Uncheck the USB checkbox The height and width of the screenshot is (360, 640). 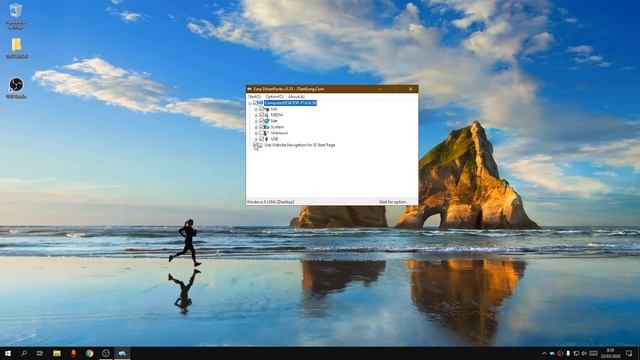coord(262,139)
